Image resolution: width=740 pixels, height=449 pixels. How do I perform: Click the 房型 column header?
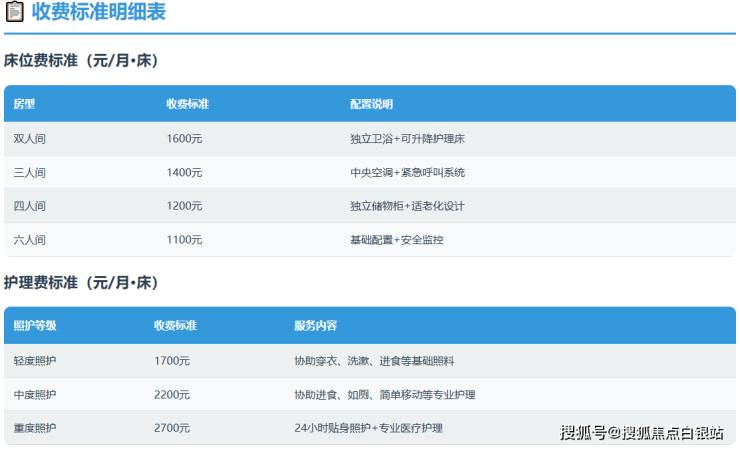click(25, 104)
